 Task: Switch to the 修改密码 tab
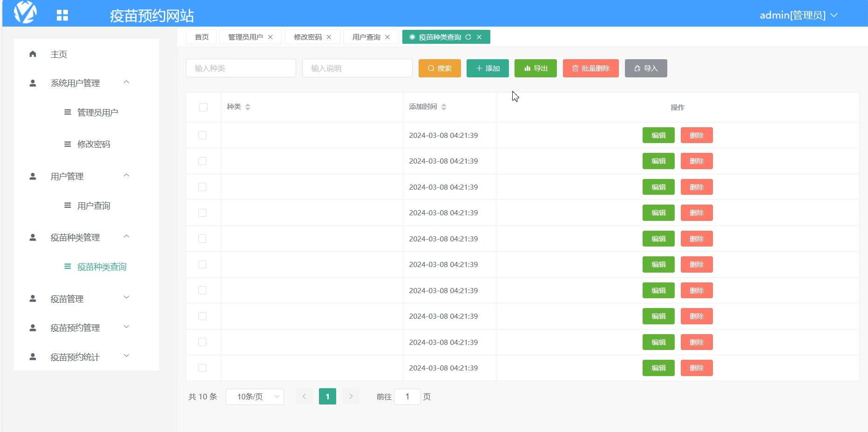[308, 37]
